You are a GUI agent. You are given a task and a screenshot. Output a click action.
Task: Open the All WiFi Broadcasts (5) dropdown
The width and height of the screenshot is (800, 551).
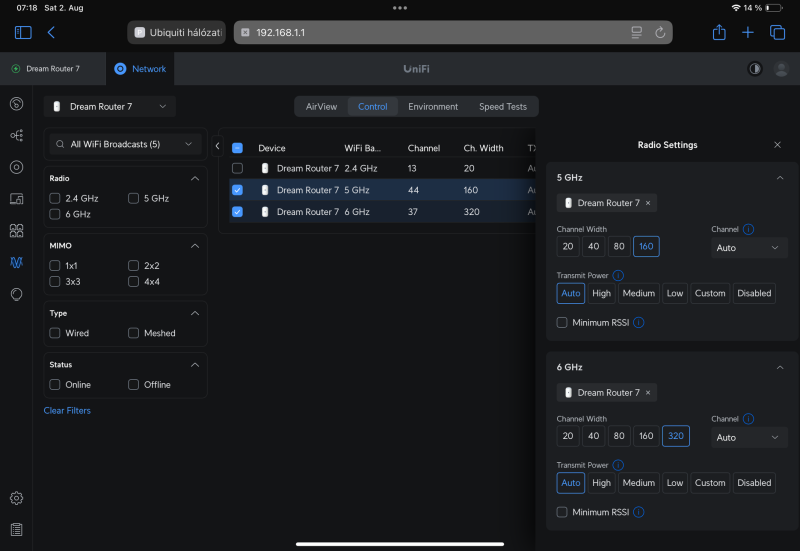pyautogui.click(x=126, y=144)
